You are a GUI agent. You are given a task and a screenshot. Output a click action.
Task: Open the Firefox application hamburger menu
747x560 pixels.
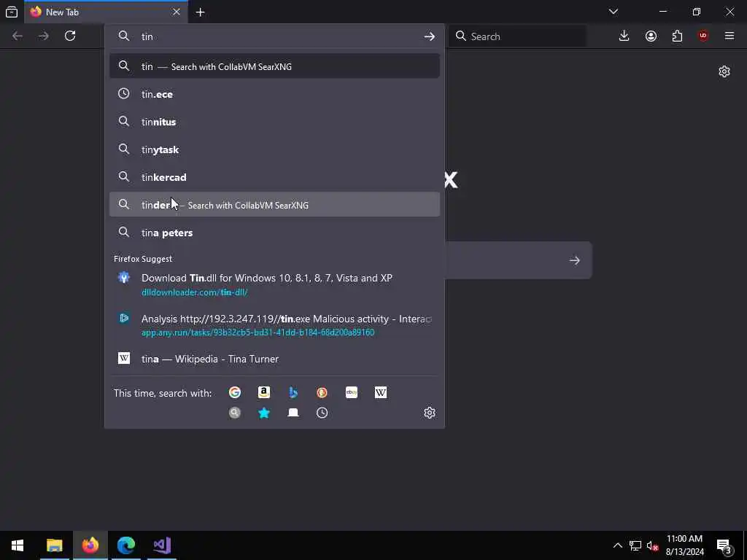[x=729, y=36]
